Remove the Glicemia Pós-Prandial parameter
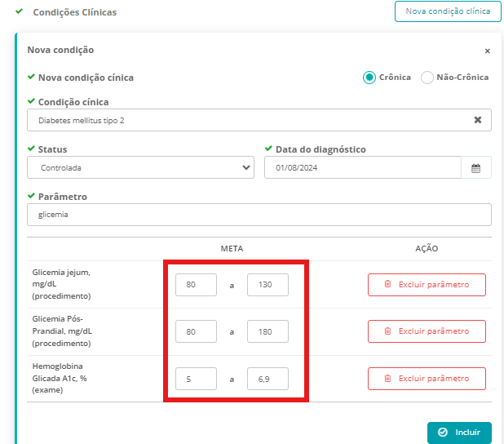The height and width of the screenshot is (444, 504). [x=427, y=331]
